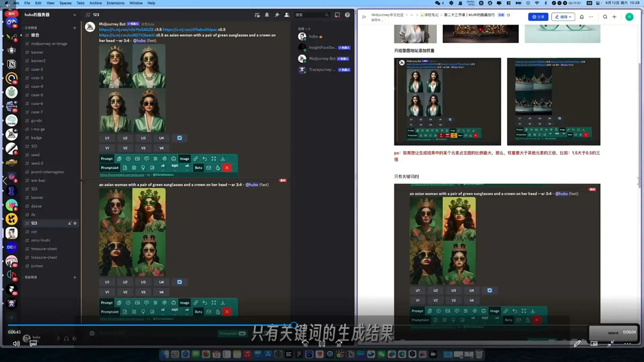The image size is (644, 362).
Task: Toggle subtitles in the video player
Action: (33, 343)
